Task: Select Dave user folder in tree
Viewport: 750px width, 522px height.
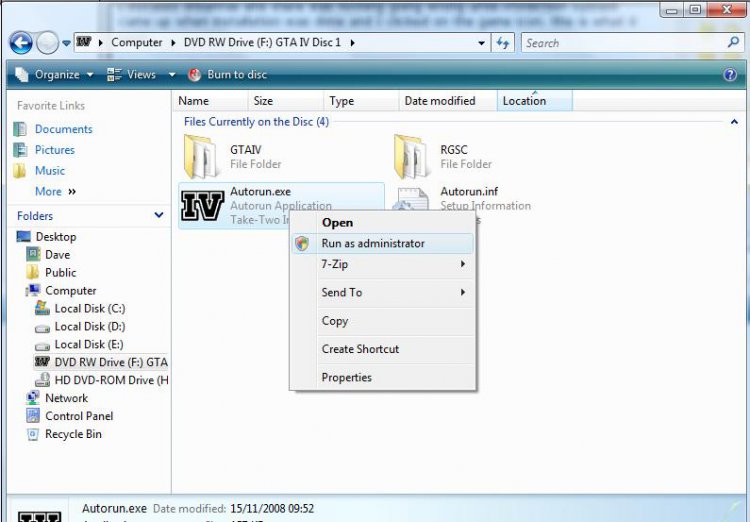Action: [x=57, y=255]
